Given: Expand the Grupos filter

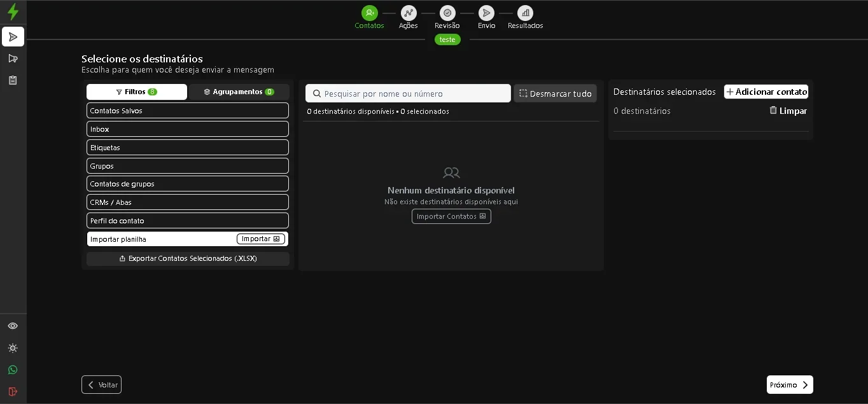Looking at the screenshot, I should 188,166.
